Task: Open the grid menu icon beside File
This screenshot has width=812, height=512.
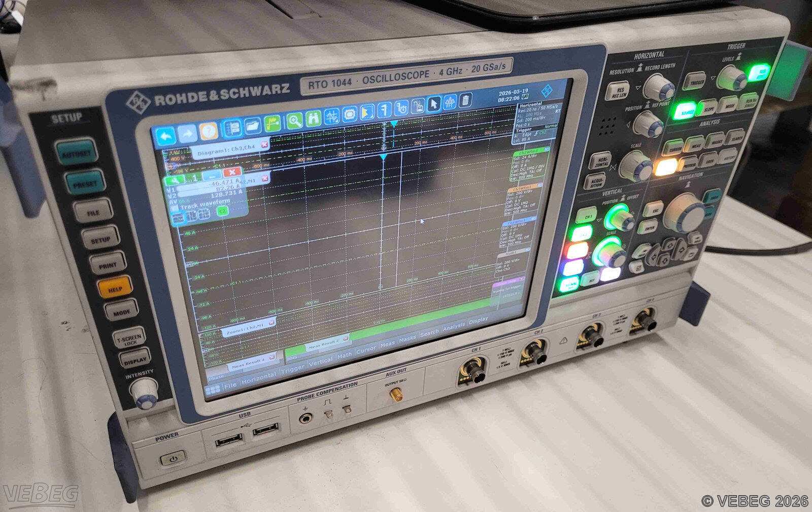Action: [x=212, y=389]
